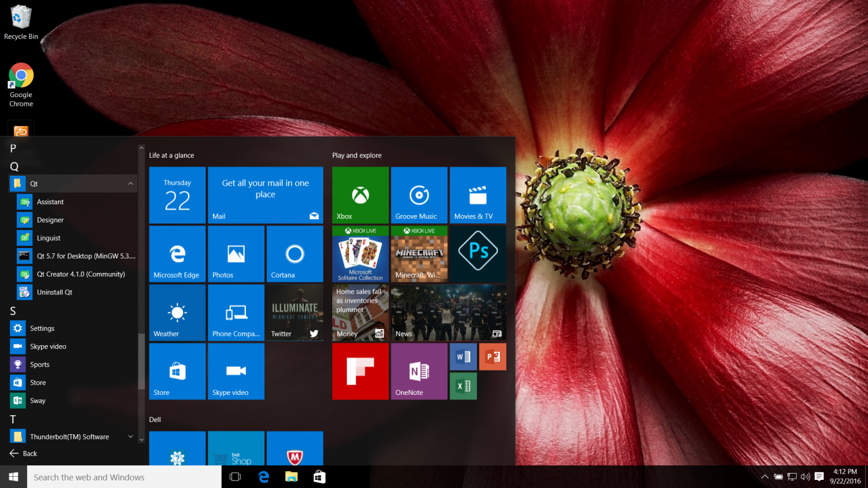
Task: Expand the Thunderbolt(TM) Software entry
Action: (x=131, y=436)
